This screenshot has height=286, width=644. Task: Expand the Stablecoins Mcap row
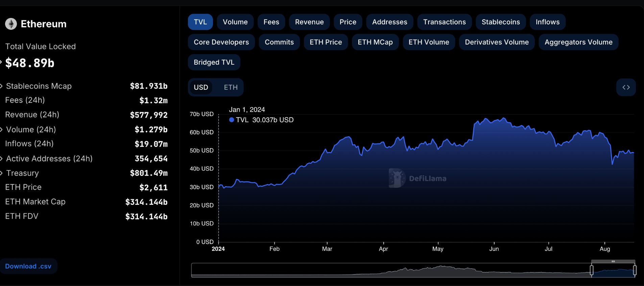[1, 86]
